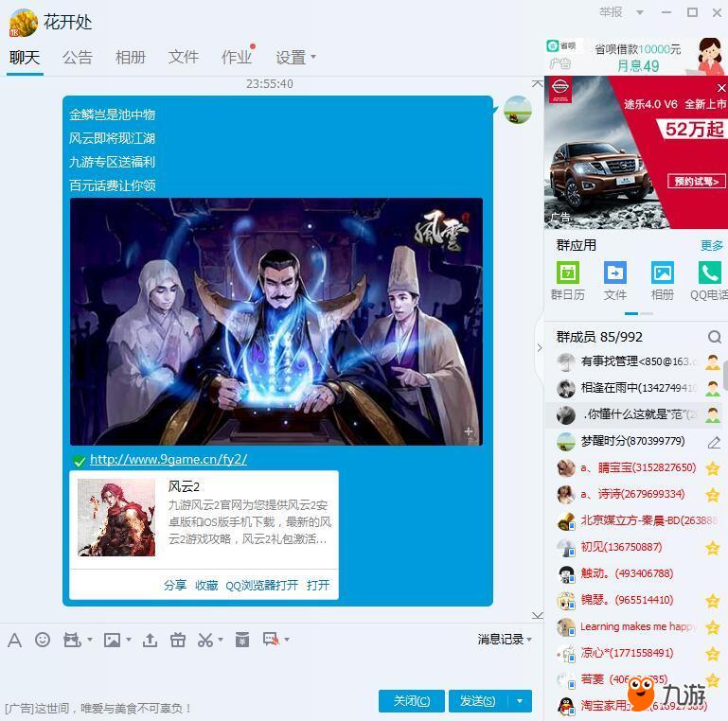Click the upload file arrow icon

coord(150,640)
